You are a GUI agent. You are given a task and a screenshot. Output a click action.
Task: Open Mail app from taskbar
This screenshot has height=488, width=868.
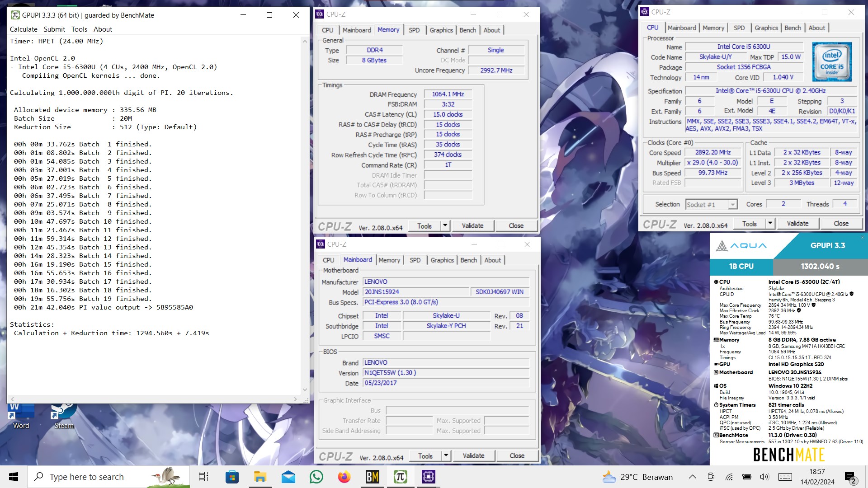pyautogui.click(x=288, y=477)
